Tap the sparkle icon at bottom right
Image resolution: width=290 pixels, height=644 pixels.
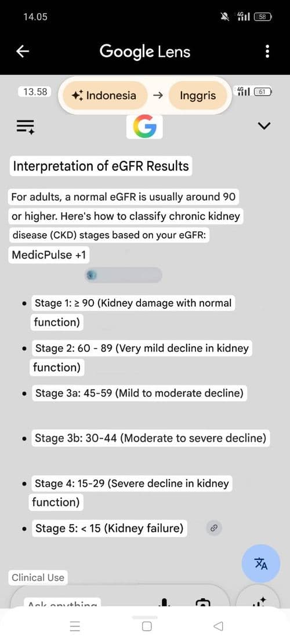(260, 602)
